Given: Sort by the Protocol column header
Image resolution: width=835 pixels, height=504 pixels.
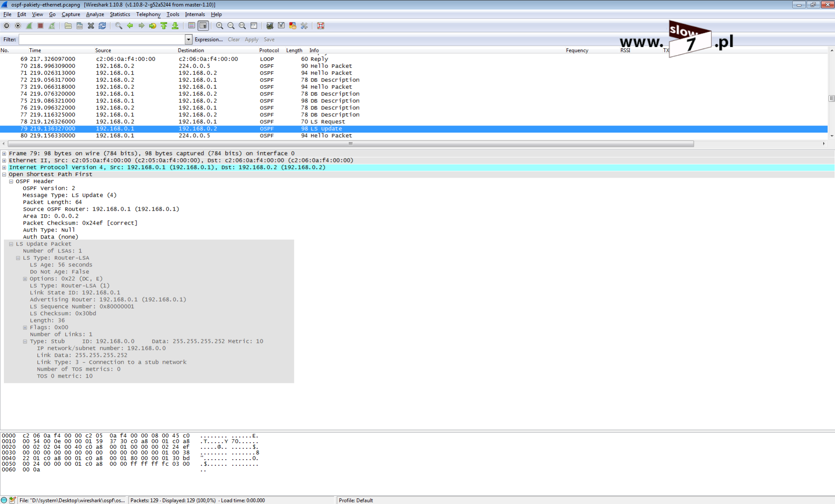Looking at the screenshot, I should coord(269,50).
